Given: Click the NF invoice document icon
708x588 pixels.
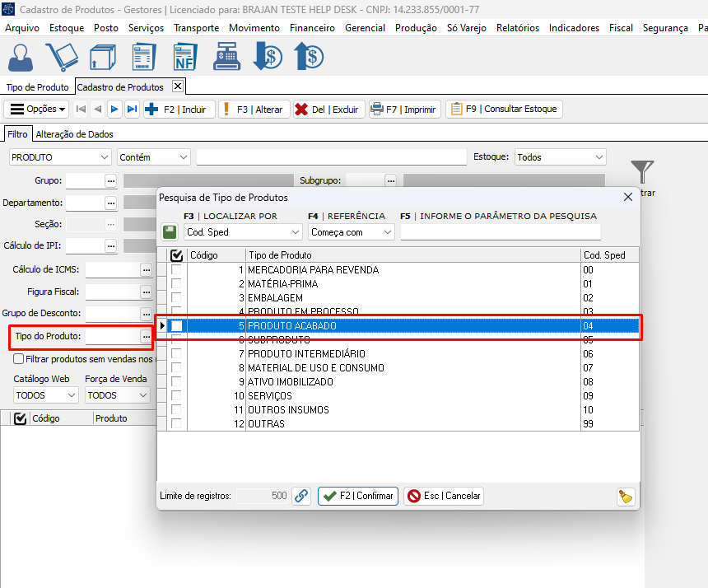Looking at the screenshot, I should tap(187, 58).
